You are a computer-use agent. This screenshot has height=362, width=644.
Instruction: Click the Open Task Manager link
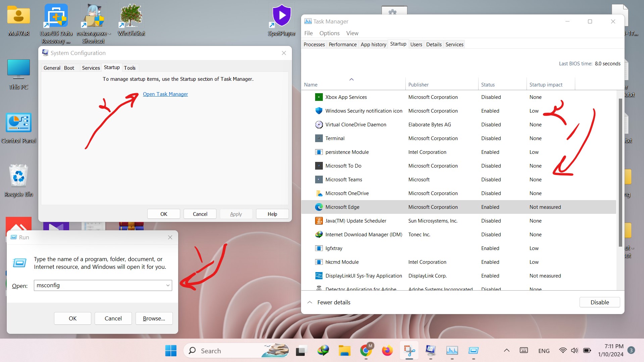[x=165, y=94]
